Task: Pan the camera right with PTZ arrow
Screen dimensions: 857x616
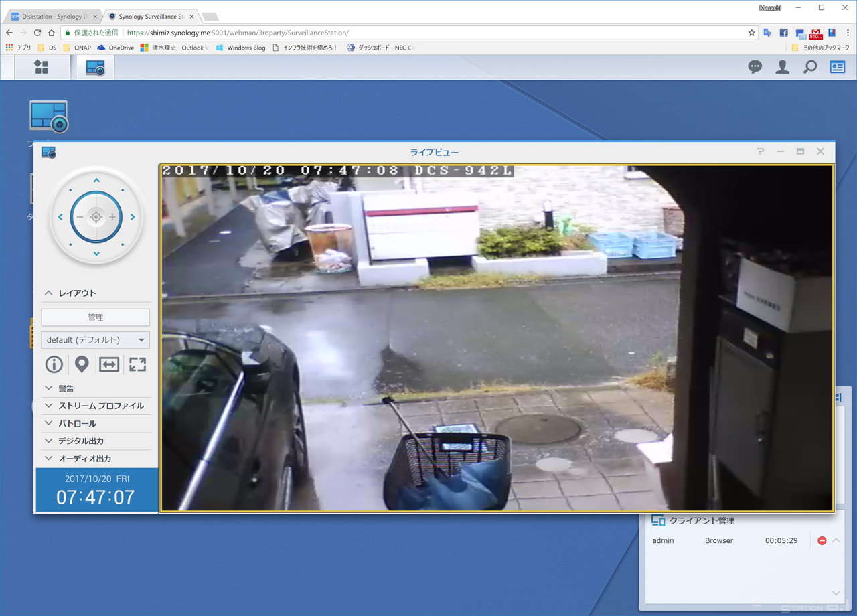Action: tap(133, 217)
